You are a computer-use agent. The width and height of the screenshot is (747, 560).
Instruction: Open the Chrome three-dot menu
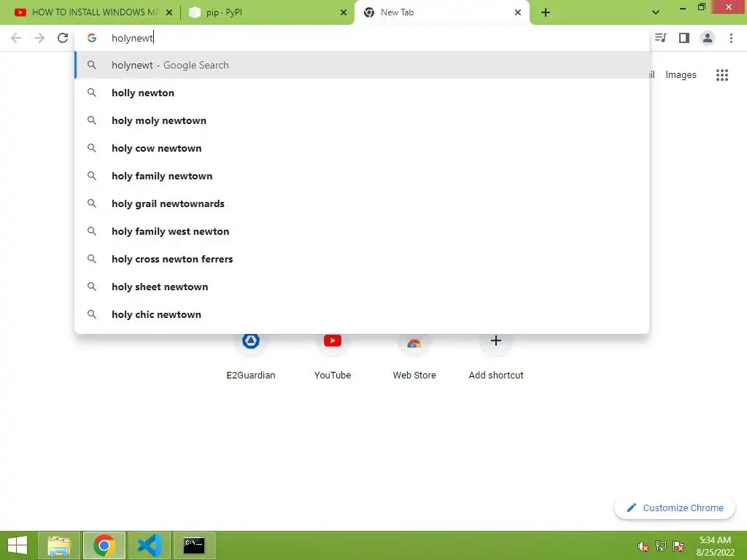[731, 38]
